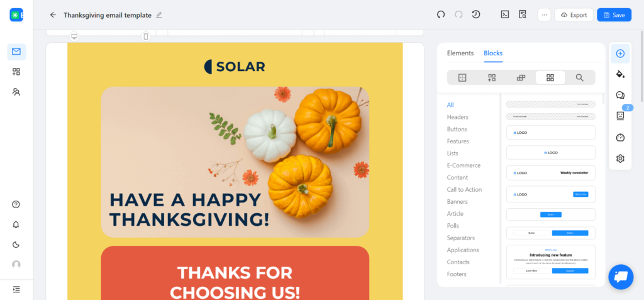The width and height of the screenshot is (644, 300).
Task: Select the Applications category
Action: [463, 250]
